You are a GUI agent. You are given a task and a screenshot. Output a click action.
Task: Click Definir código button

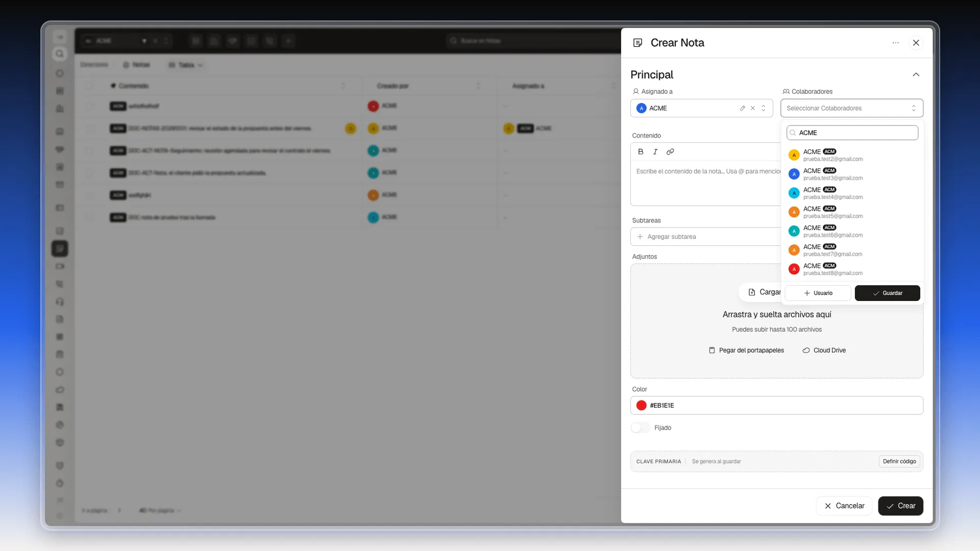pyautogui.click(x=899, y=461)
